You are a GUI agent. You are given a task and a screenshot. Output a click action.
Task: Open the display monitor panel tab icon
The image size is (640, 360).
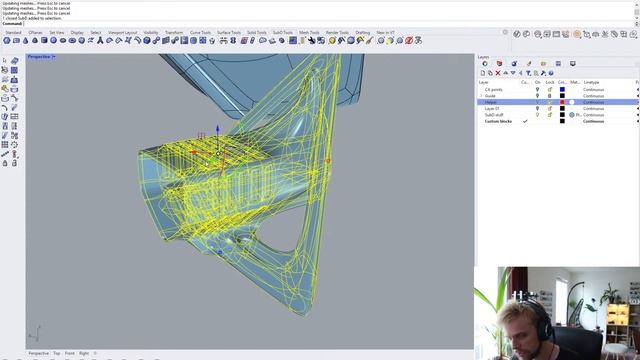(x=573, y=64)
